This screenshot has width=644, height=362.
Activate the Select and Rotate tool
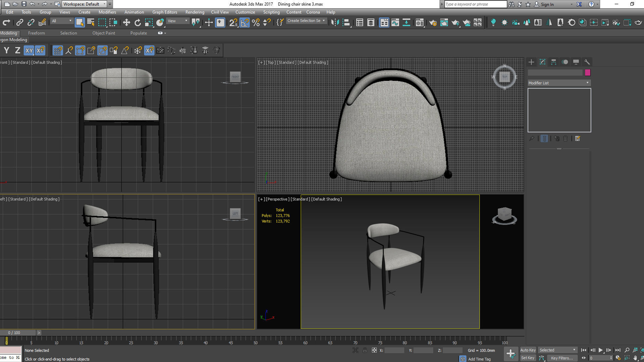click(138, 22)
